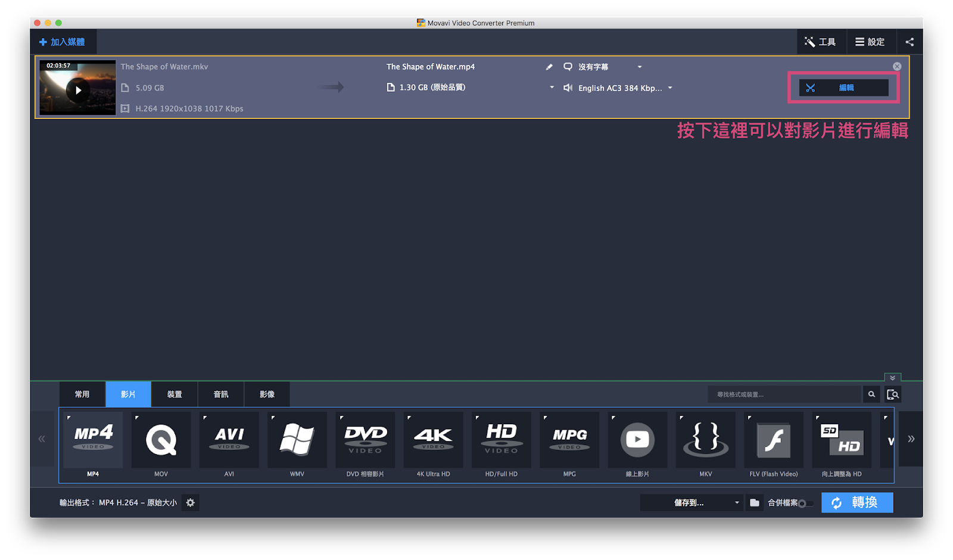Remove The Shape of Water file
Image resolution: width=953 pixels, height=560 pixels.
click(897, 67)
